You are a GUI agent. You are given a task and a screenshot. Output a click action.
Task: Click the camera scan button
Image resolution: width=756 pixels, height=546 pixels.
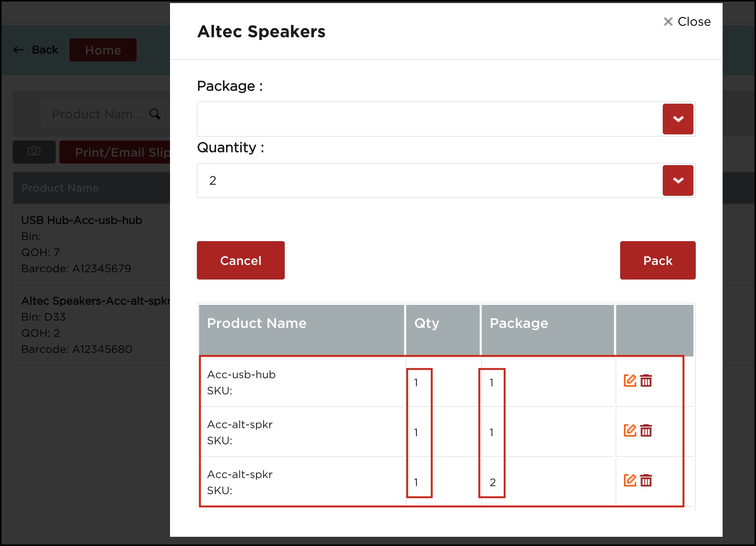[x=34, y=152]
